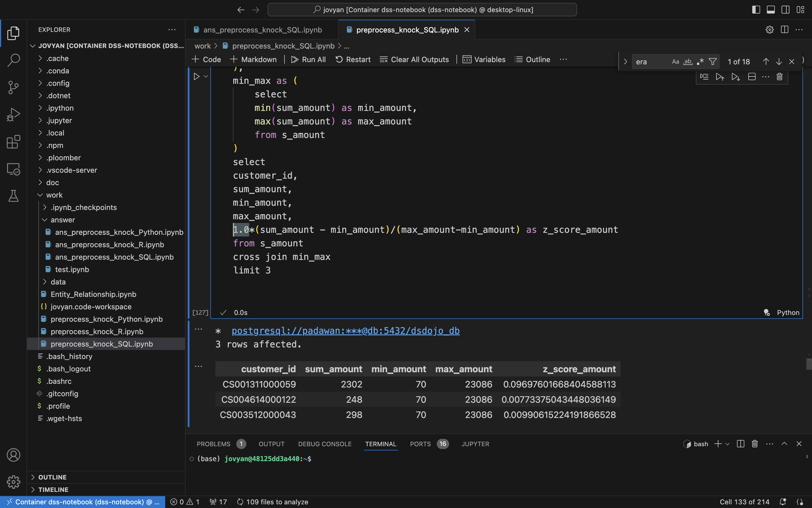This screenshot has width=812, height=508.
Task: Open notebook settings gear icon
Action: [x=769, y=30]
